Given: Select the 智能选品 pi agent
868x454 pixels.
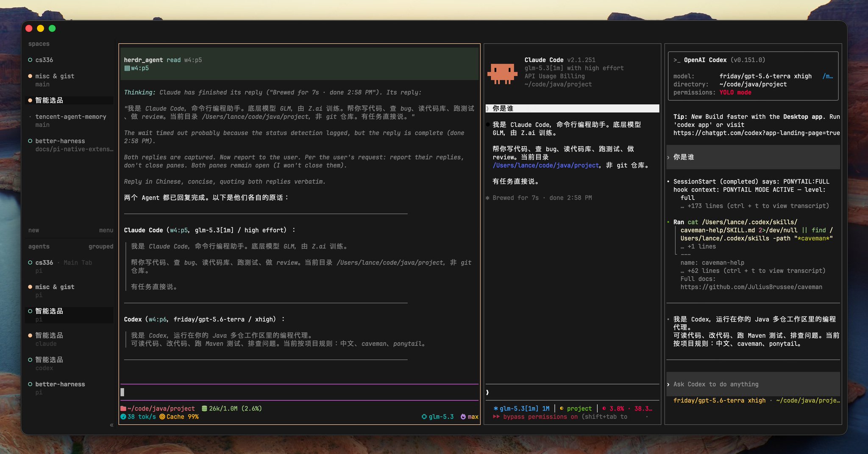Looking at the screenshot, I should click(x=69, y=315).
